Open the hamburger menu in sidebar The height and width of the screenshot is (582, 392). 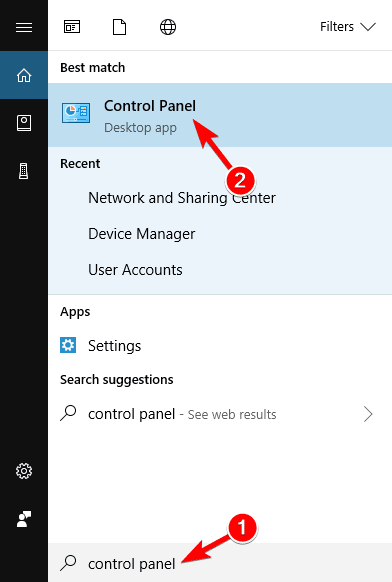pos(24,27)
